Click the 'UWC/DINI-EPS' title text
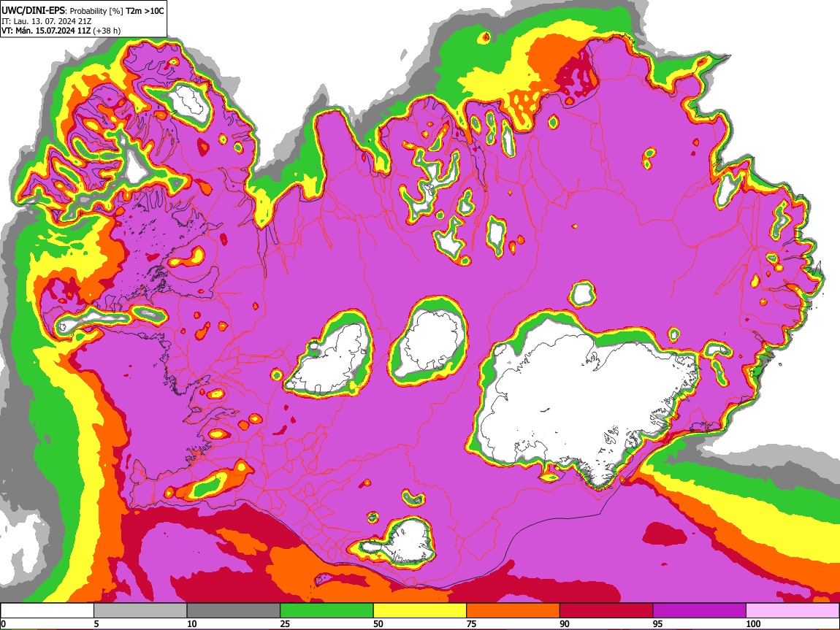Viewport: 840px width, 630px height. [31, 10]
